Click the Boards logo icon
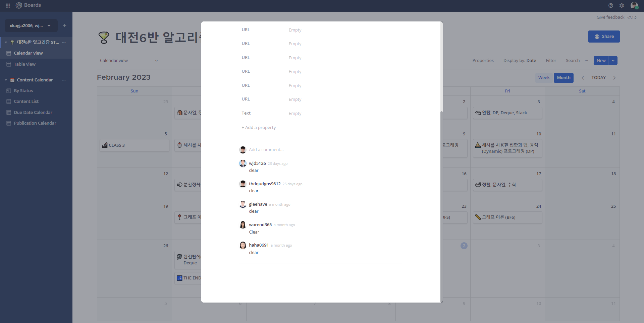This screenshot has width=644, height=323. 19,5
